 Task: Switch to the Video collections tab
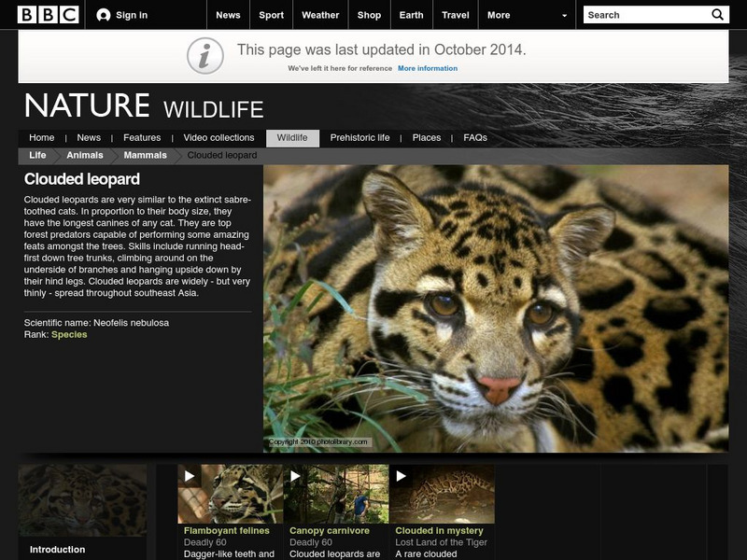coord(220,136)
